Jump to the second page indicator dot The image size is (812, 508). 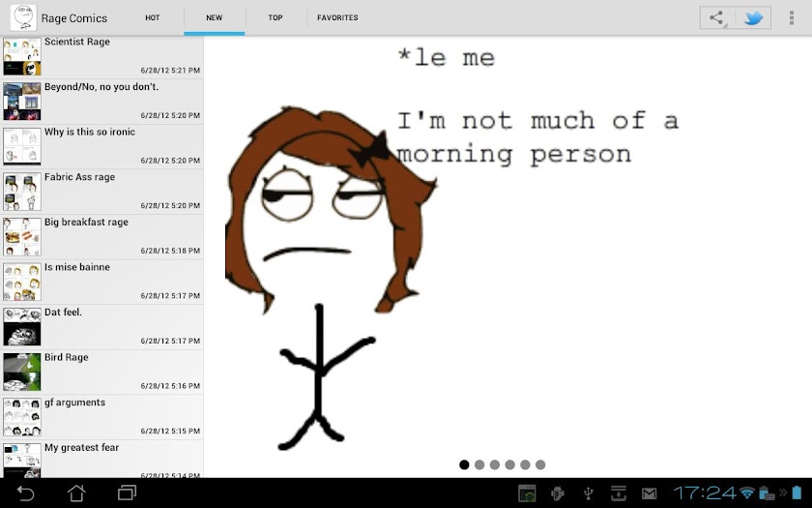[x=479, y=464]
